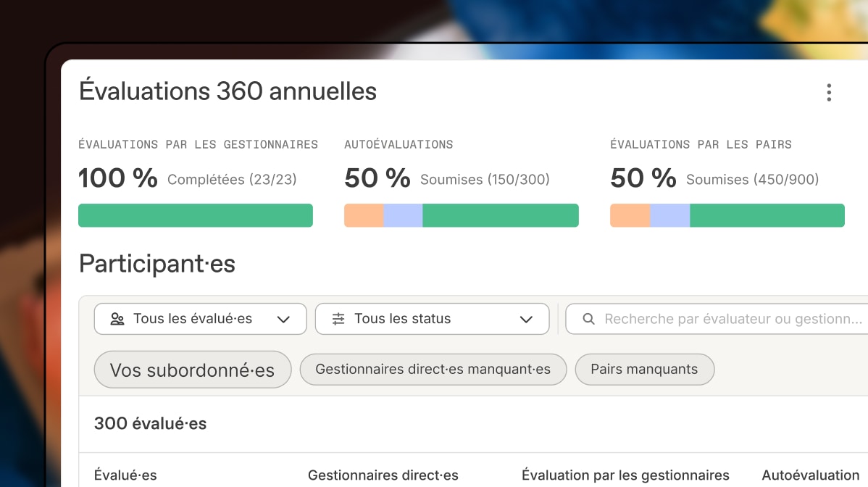This screenshot has width=868, height=487.
Task: Click the chevron on the Tous les status filter
Action: pyautogui.click(x=527, y=319)
